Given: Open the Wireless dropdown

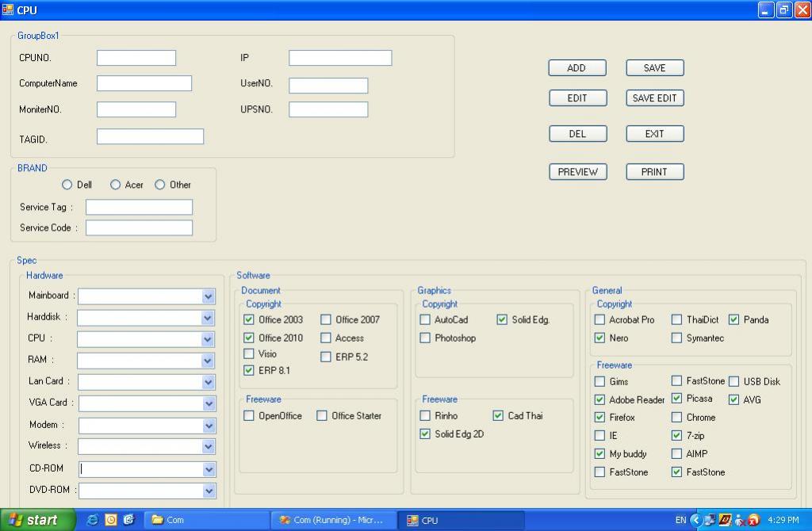Looking at the screenshot, I should (x=209, y=447).
